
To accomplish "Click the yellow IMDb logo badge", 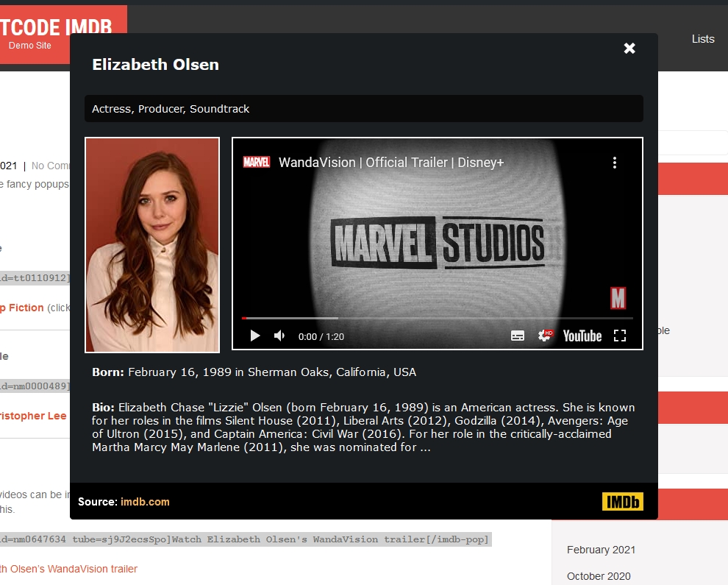I will click(x=622, y=501).
